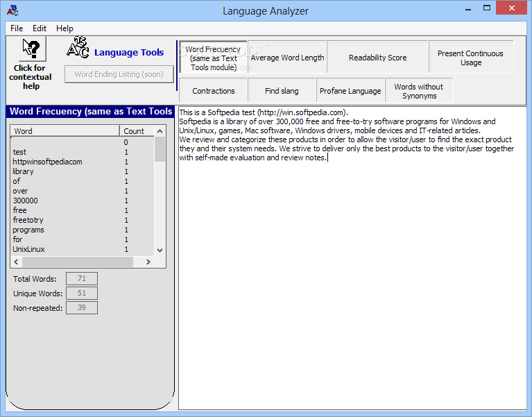The image size is (532, 417).
Task: Close the Language Analyzer window
Action: (511, 8)
